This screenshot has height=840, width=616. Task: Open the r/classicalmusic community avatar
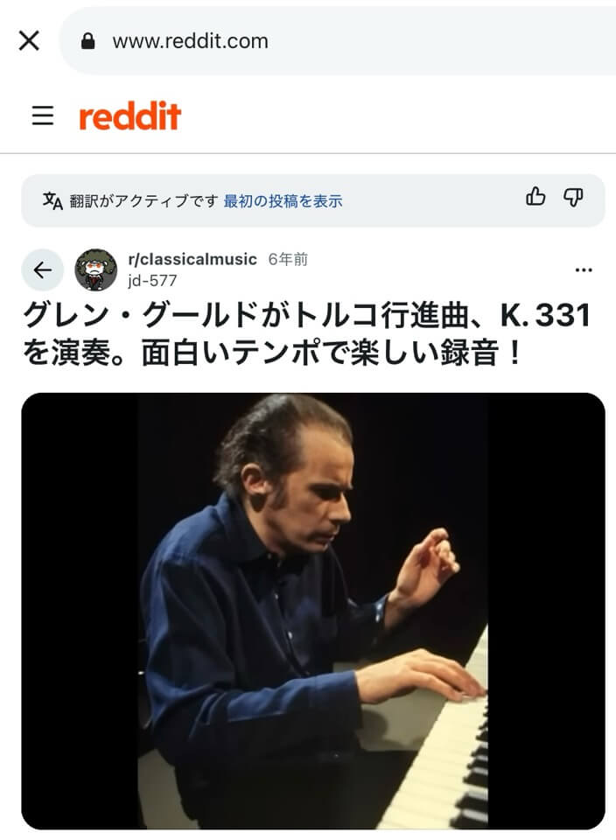96,270
